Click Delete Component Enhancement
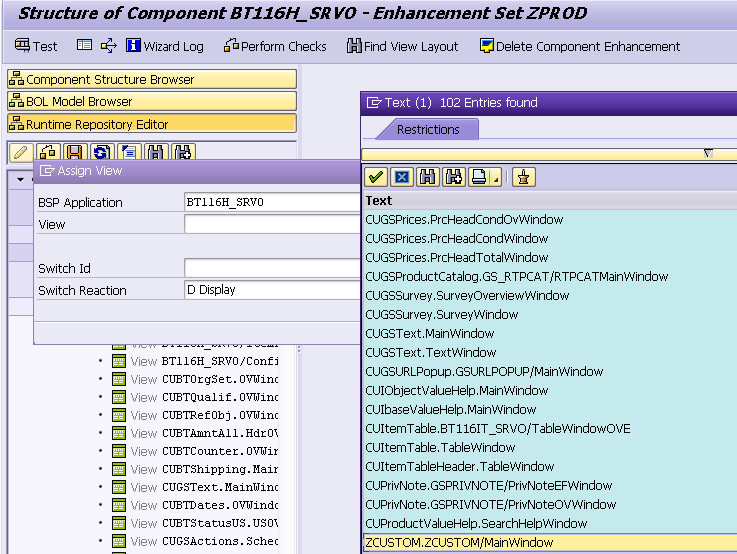Viewport: 737px width, 554px height. coord(580,46)
